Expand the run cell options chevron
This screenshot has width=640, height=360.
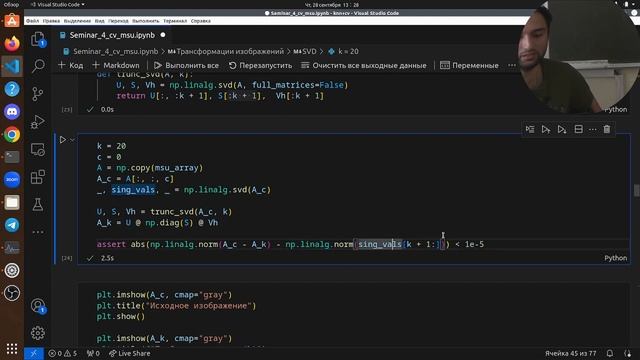[x=72, y=140]
